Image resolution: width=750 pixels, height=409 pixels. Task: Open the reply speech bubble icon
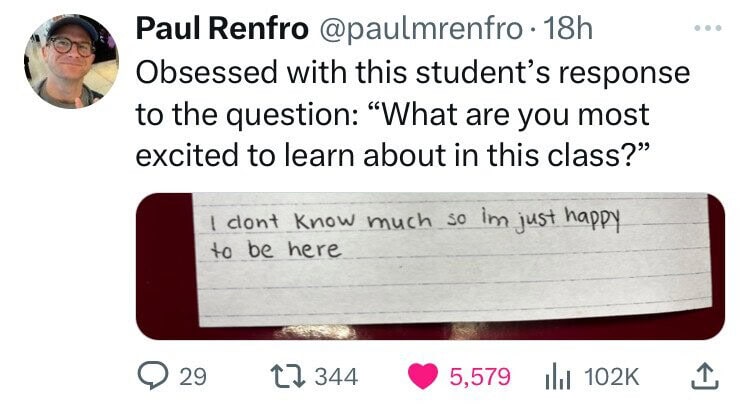(153, 376)
